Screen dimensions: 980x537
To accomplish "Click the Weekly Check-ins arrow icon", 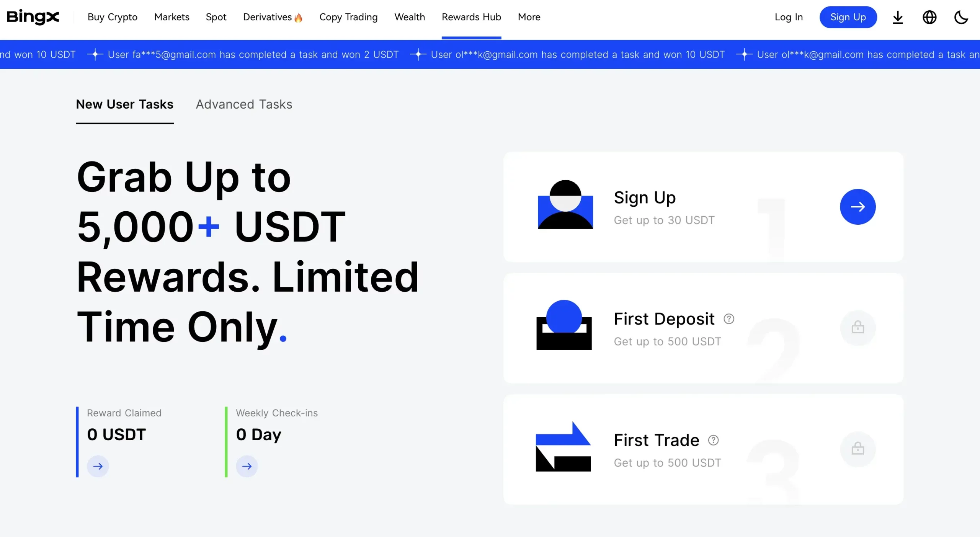I will pyautogui.click(x=247, y=465).
